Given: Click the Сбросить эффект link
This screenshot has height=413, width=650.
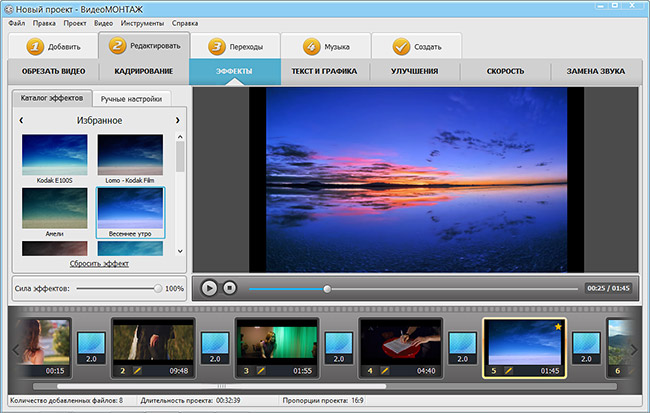Looking at the screenshot, I should 98,263.
